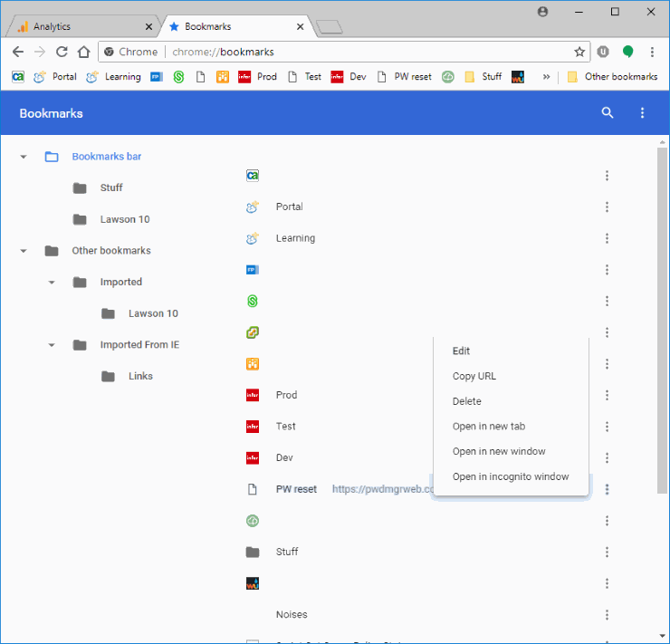Select the Links folder in the tree
Screen dimensions: 670x644
[127, 377]
